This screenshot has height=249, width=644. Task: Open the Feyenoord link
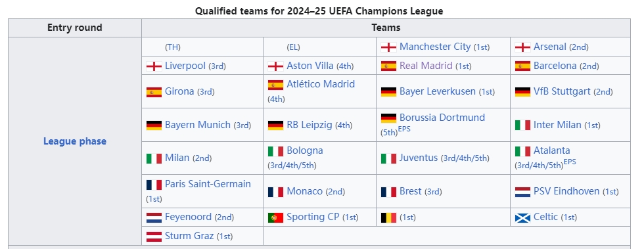coord(188,217)
